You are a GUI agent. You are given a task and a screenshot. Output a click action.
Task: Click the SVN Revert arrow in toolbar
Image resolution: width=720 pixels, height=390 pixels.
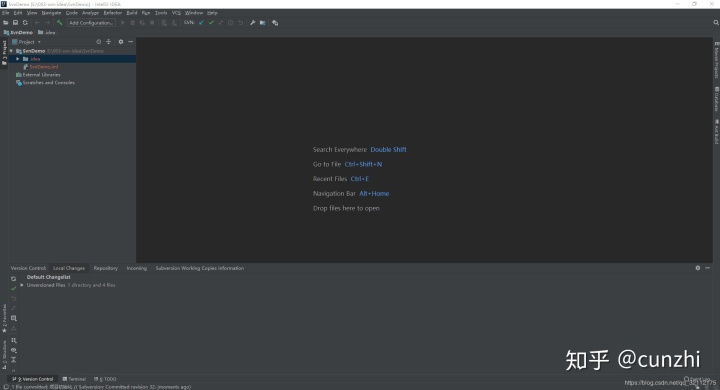[240, 23]
